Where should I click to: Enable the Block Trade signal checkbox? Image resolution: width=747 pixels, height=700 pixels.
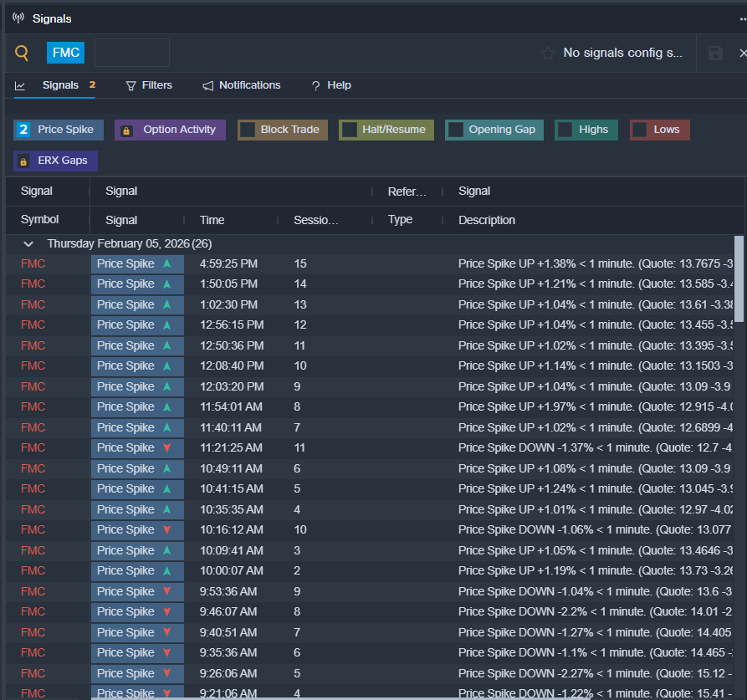[248, 130]
